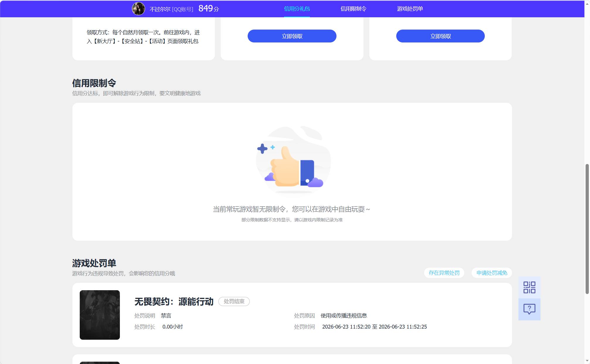Image resolution: width=590 pixels, height=364 pixels.
Task: Open the 存在异常处罚 link
Action: coord(444,273)
